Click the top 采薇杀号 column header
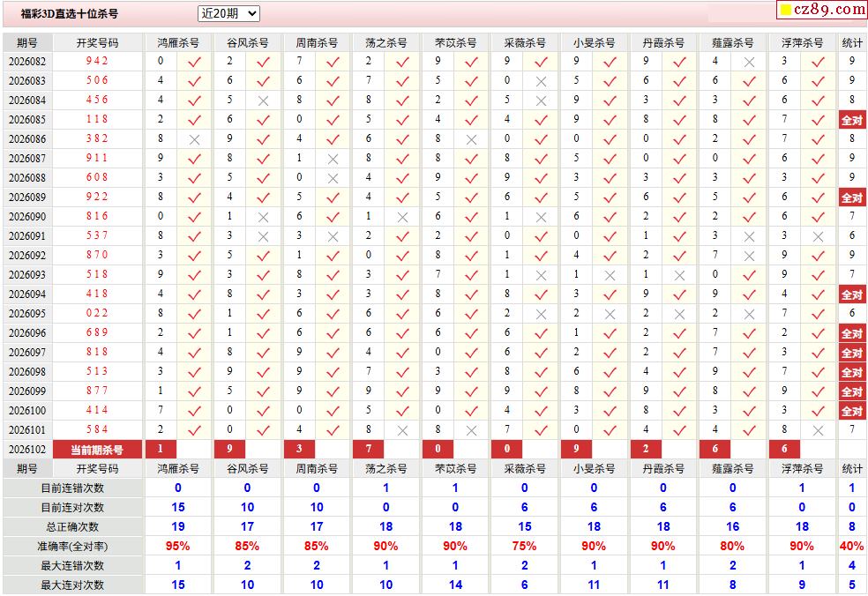Screen dimensions: 868x596 (x=525, y=42)
